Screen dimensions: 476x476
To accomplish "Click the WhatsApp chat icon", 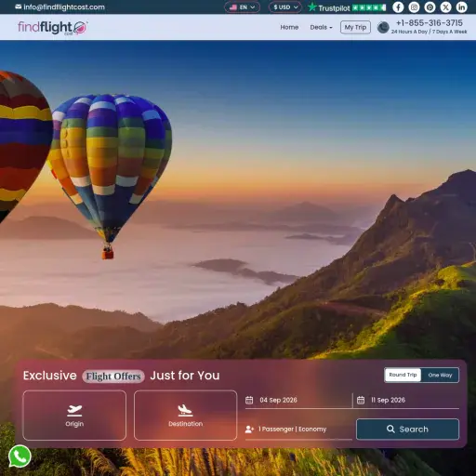I will click(x=20, y=456).
